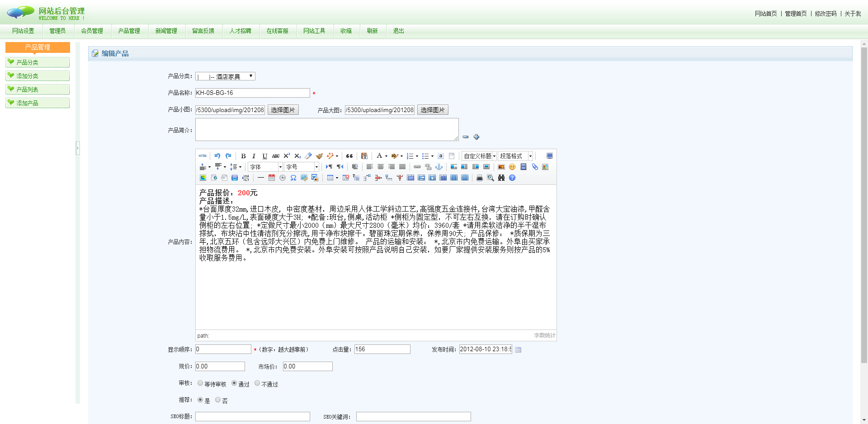Insert a video with the film icon
This screenshot has width=868, height=424.
524,167
